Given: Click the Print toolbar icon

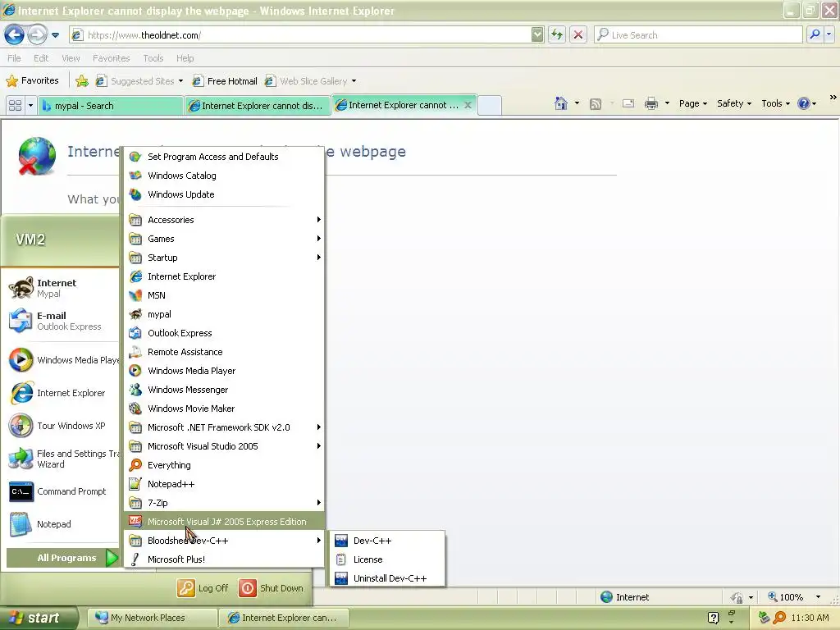Looking at the screenshot, I should [651, 103].
